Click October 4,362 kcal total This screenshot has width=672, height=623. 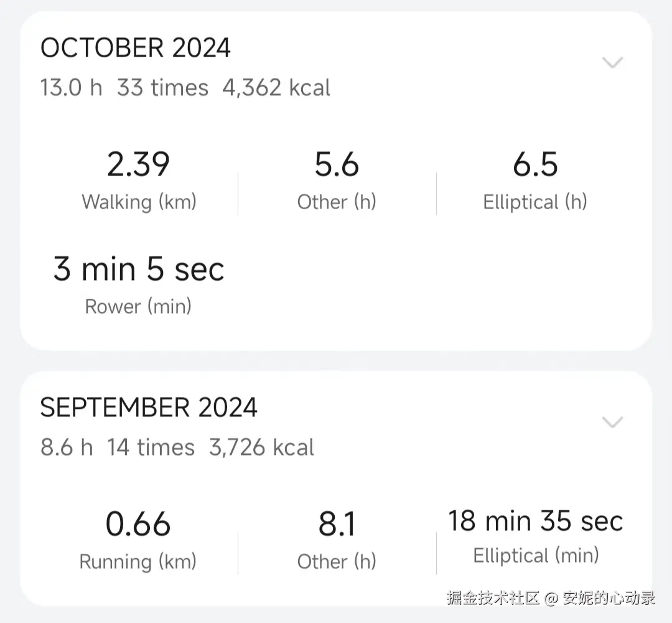click(276, 88)
